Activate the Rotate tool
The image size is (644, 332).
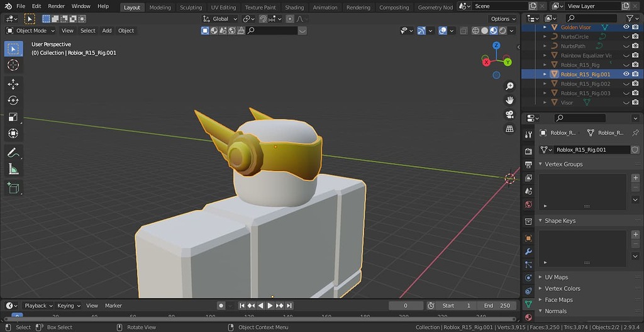pyautogui.click(x=13, y=101)
